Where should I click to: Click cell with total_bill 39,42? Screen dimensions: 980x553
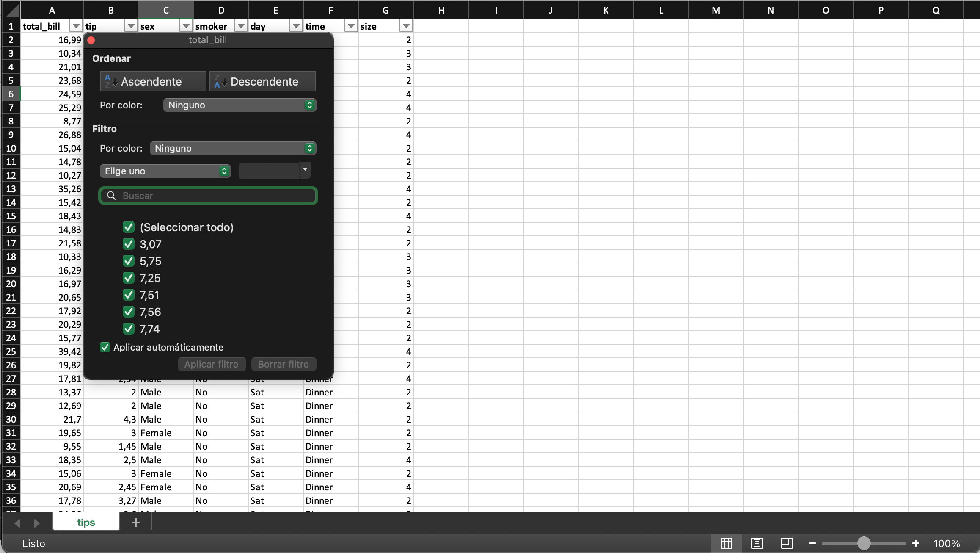[x=52, y=351]
